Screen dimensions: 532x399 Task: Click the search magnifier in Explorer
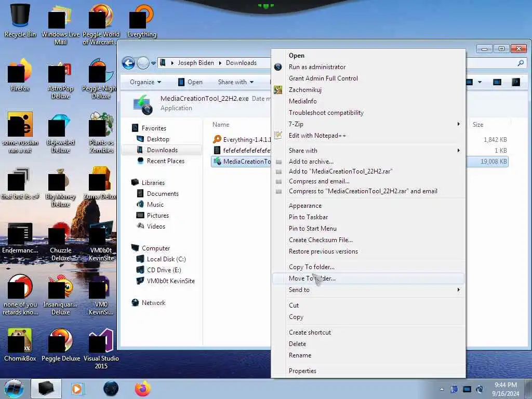click(521, 63)
